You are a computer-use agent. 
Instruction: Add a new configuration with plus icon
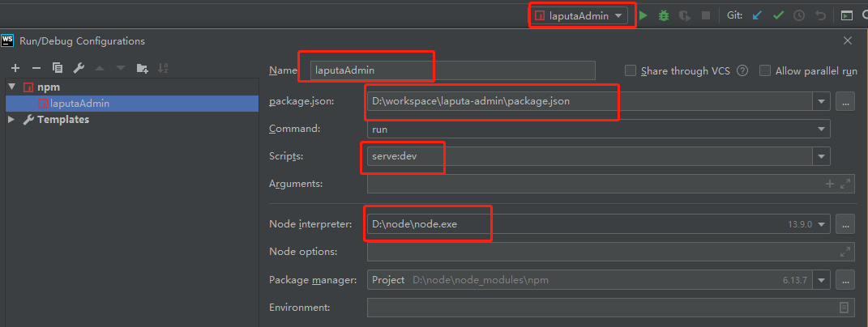coord(15,68)
